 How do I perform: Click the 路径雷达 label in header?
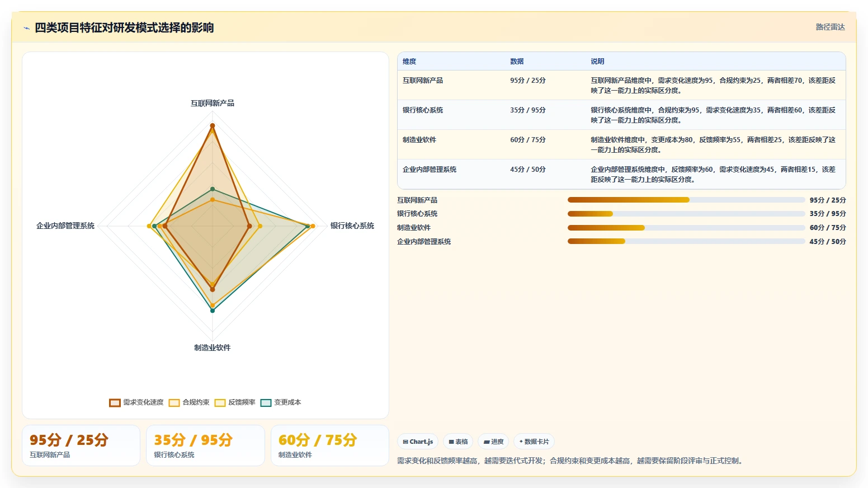pyautogui.click(x=830, y=27)
